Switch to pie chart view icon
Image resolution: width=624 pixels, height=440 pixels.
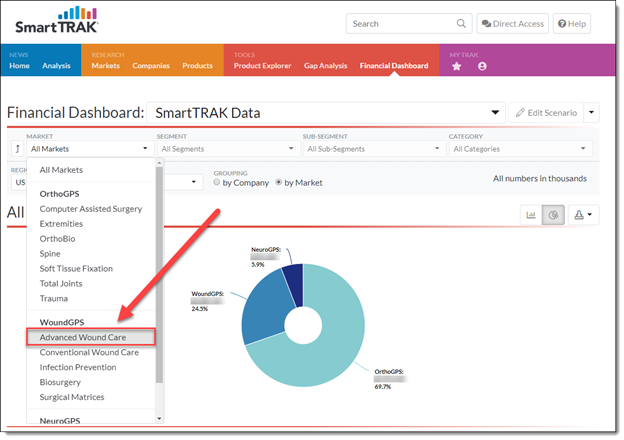click(553, 215)
